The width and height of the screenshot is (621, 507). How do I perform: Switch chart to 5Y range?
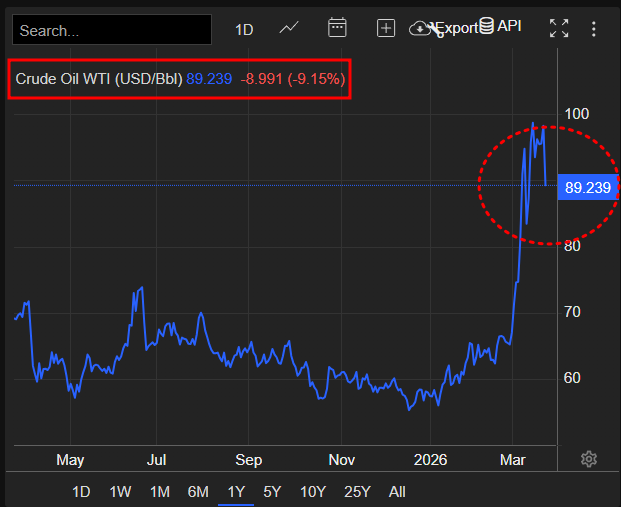(272, 492)
